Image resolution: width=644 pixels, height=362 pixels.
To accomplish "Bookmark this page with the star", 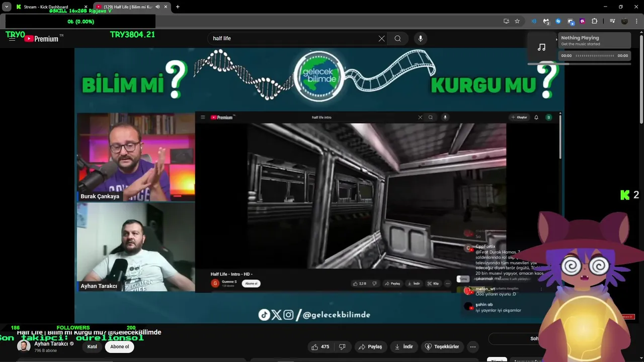I will 517,21.
